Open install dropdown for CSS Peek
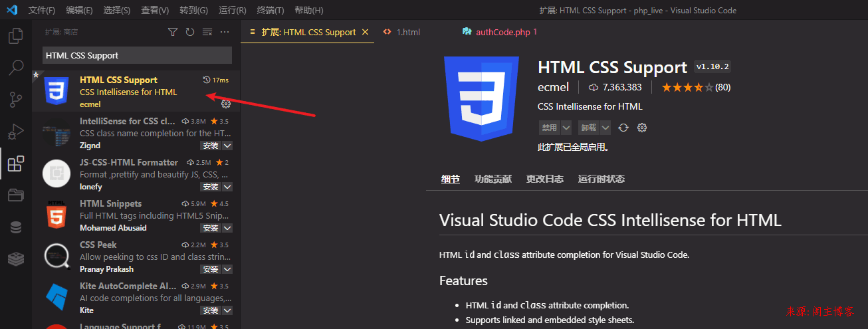Screen dimensions: 868x329 227,269
